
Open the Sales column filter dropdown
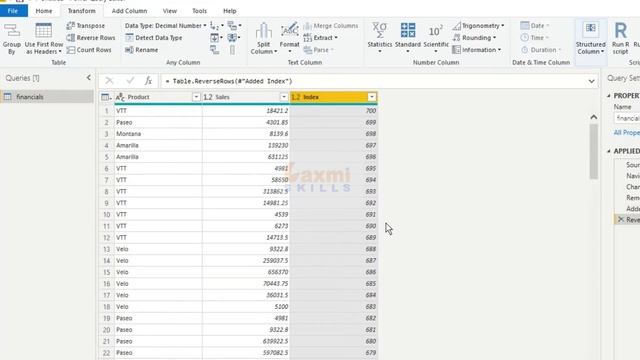[x=284, y=97]
